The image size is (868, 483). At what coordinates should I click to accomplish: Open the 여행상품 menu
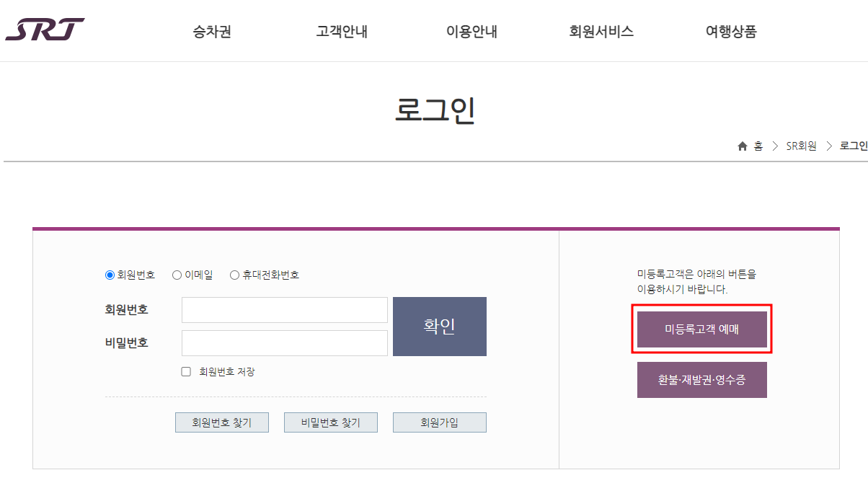coord(730,32)
